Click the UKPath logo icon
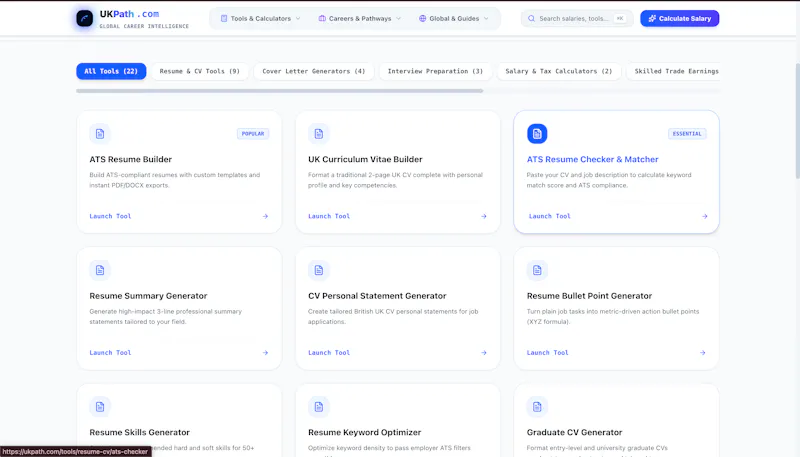 (x=85, y=18)
